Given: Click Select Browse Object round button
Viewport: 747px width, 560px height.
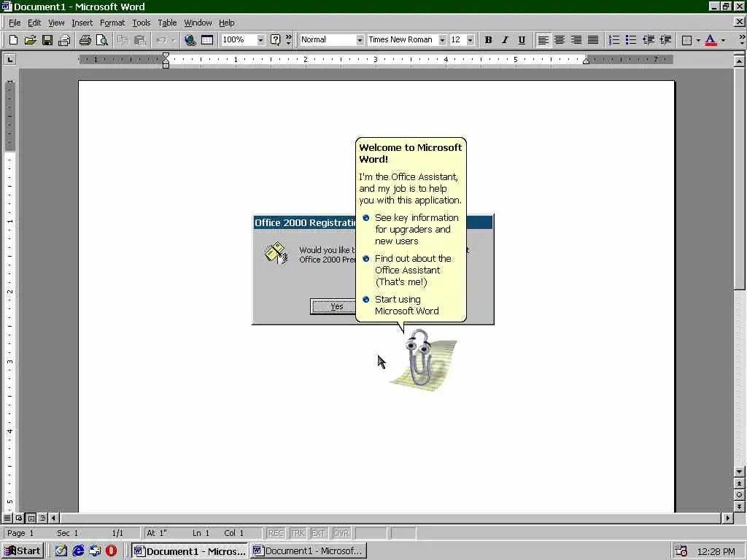Looking at the screenshot, I should coord(739,495).
